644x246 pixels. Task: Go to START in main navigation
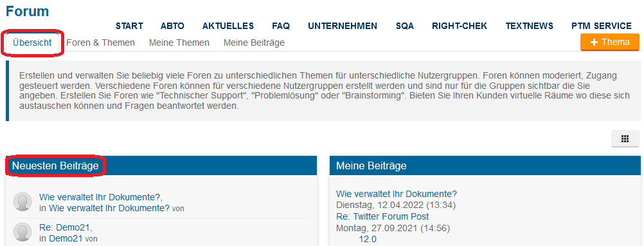pos(129,26)
